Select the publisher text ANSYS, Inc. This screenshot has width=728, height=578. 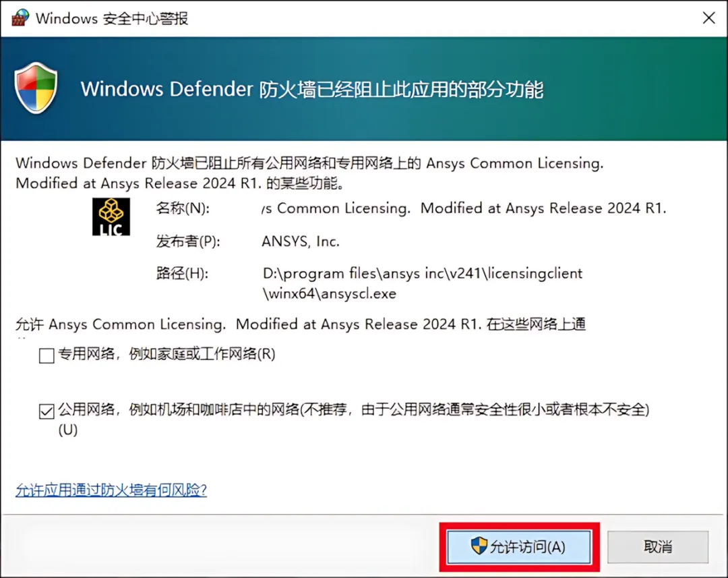pyautogui.click(x=301, y=241)
